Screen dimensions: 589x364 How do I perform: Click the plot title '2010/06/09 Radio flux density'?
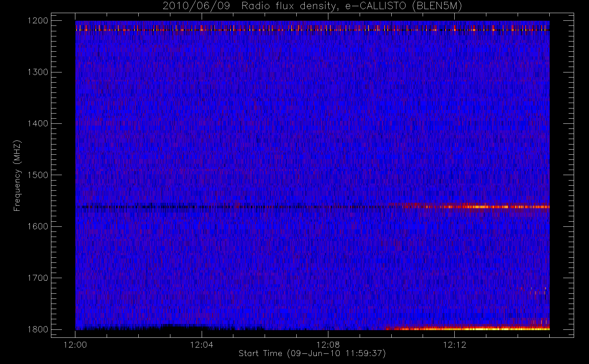point(312,6)
